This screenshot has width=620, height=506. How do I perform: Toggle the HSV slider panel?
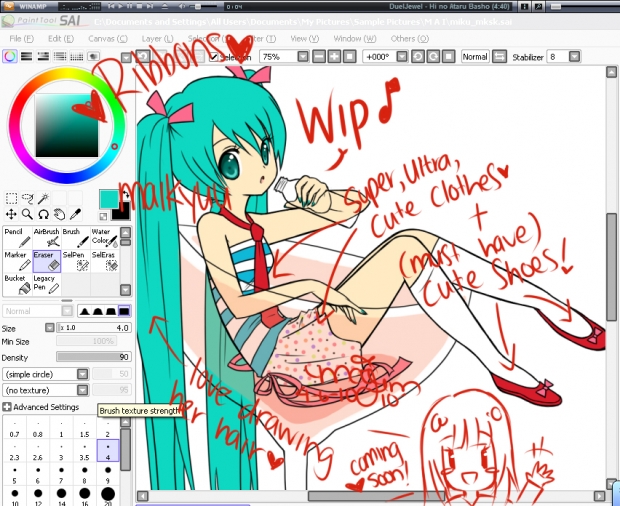pos(43,57)
